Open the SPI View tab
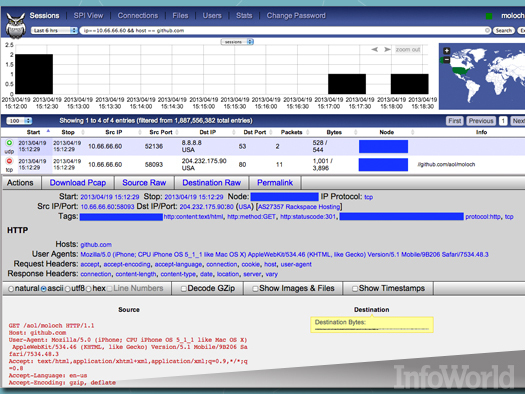This screenshot has height=394, width=525. click(x=88, y=15)
